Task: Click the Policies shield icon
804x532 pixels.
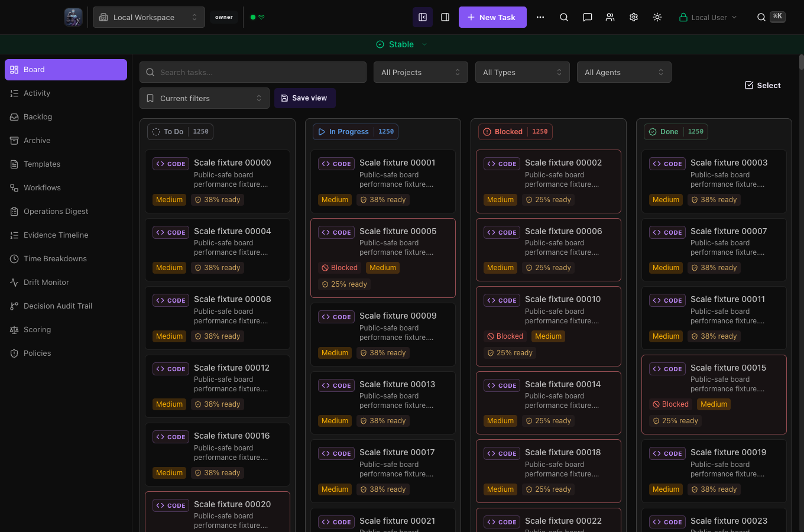Action: (x=14, y=353)
